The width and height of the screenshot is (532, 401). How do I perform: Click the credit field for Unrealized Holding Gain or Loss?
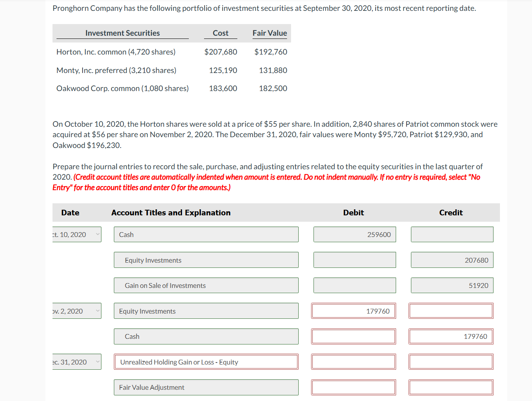[x=451, y=362]
